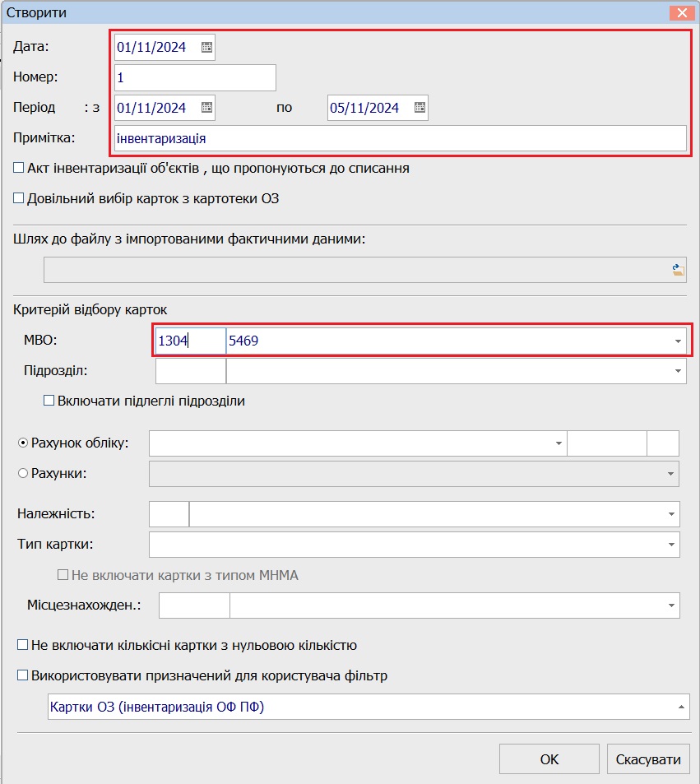700x784 pixels.
Task: Select the Рахунки radio button
Action: coord(22,474)
